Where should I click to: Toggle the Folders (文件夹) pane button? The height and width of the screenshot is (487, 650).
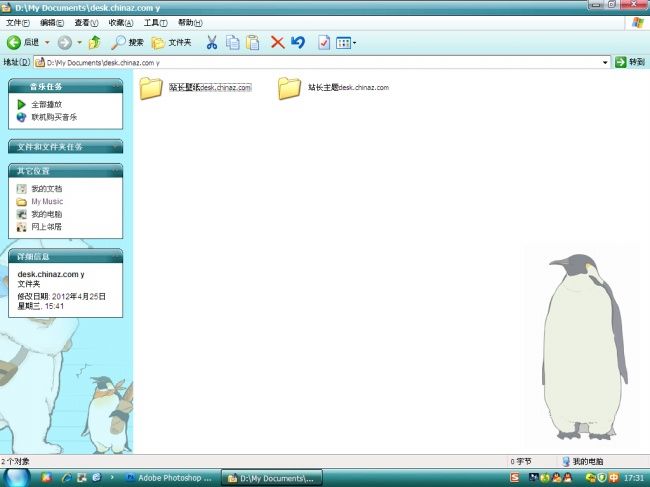point(171,42)
